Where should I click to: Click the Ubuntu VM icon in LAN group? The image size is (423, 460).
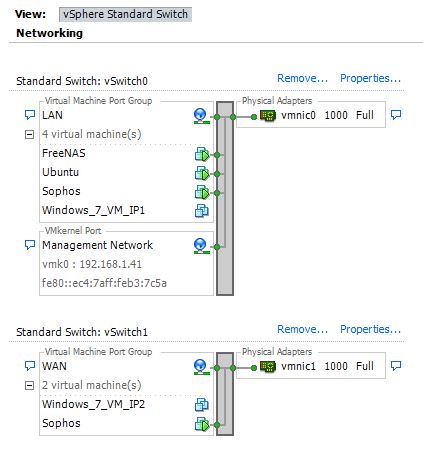click(x=202, y=173)
